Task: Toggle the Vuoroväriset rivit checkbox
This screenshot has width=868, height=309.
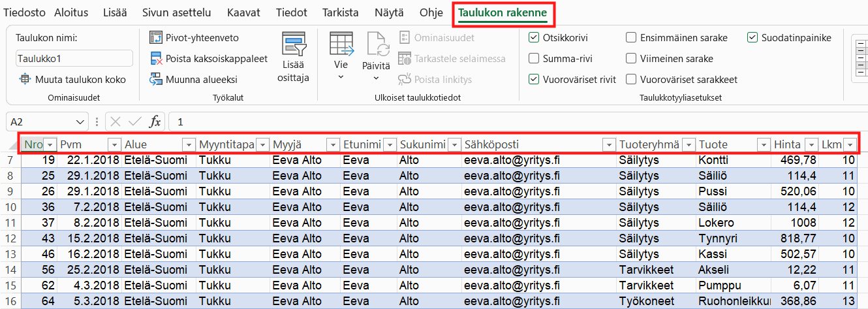Action: pyautogui.click(x=534, y=79)
